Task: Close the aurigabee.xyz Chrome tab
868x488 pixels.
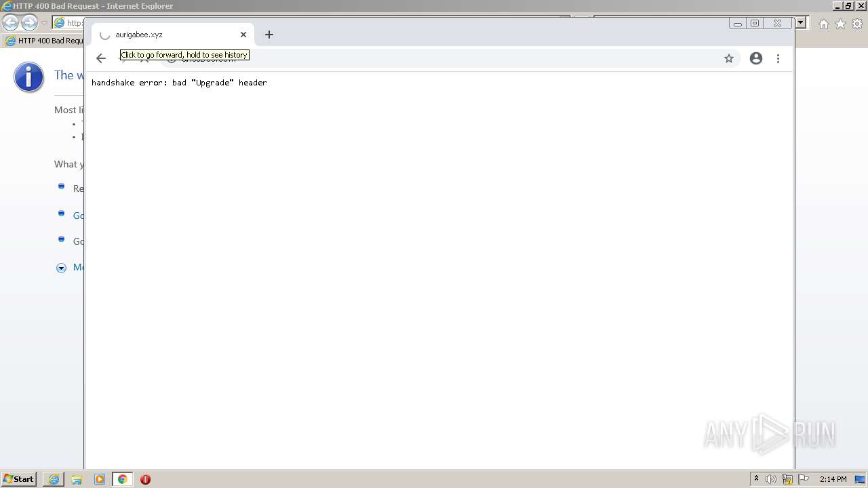Action: pos(243,35)
